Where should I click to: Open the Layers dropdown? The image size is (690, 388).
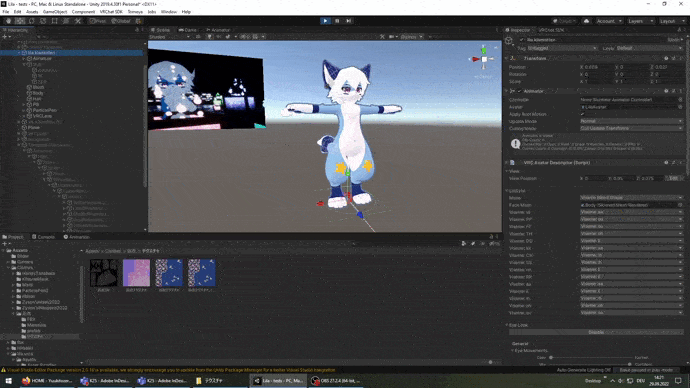click(x=640, y=21)
